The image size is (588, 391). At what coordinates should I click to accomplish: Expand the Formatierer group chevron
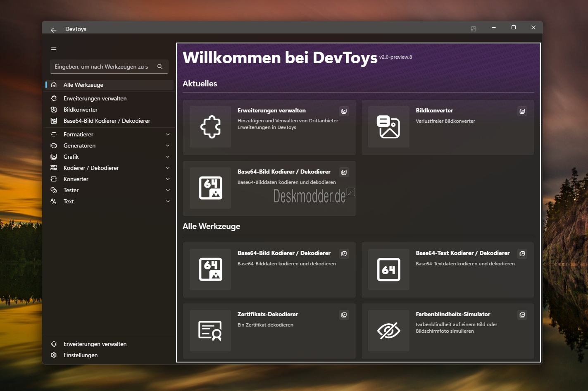tap(168, 134)
